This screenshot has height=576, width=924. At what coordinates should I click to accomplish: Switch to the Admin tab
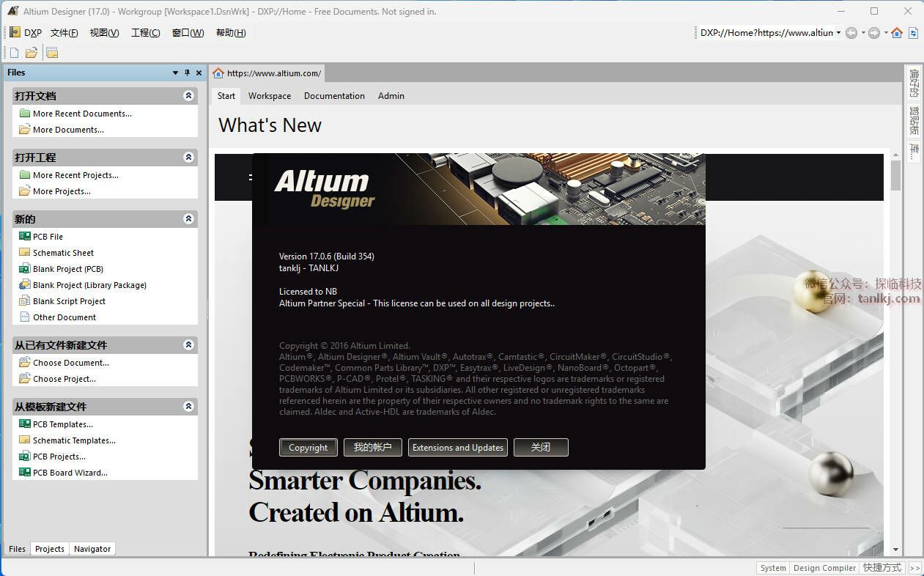click(x=391, y=96)
